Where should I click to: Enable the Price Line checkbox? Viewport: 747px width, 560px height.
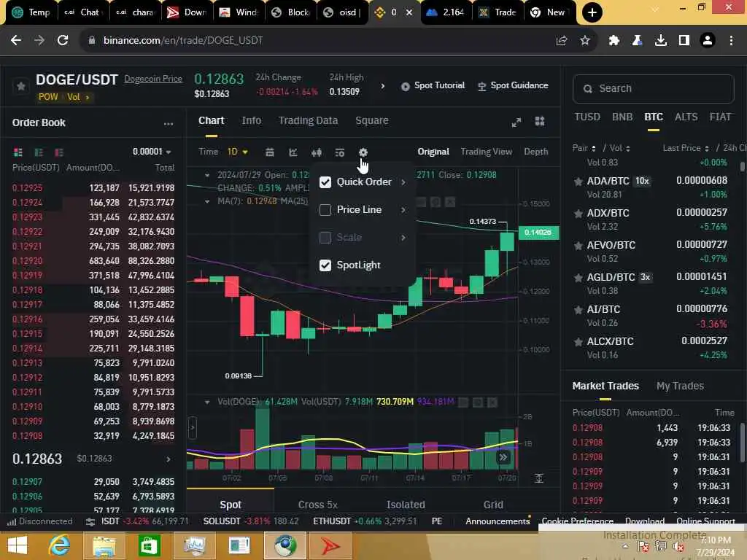coord(325,210)
